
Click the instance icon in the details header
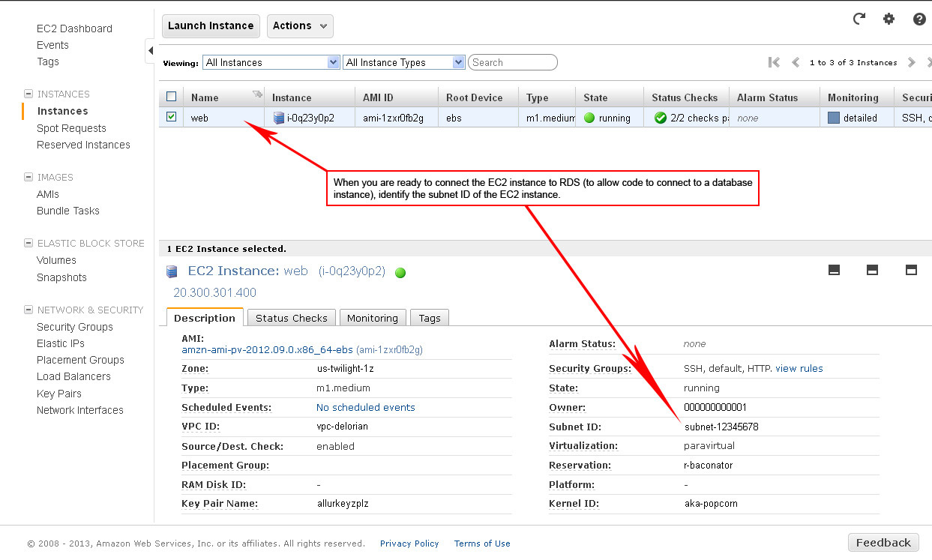coord(172,271)
